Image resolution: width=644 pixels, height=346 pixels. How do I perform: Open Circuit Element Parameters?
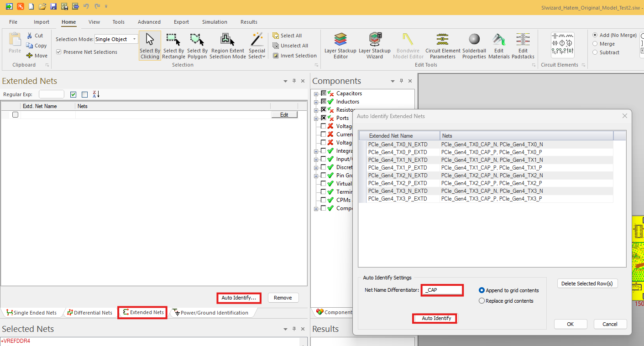tap(442, 45)
